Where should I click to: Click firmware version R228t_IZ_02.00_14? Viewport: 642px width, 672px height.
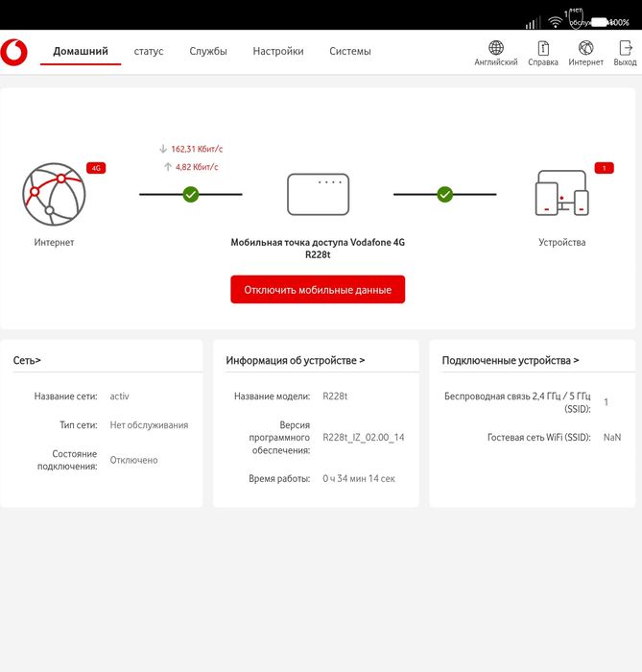click(363, 438)
